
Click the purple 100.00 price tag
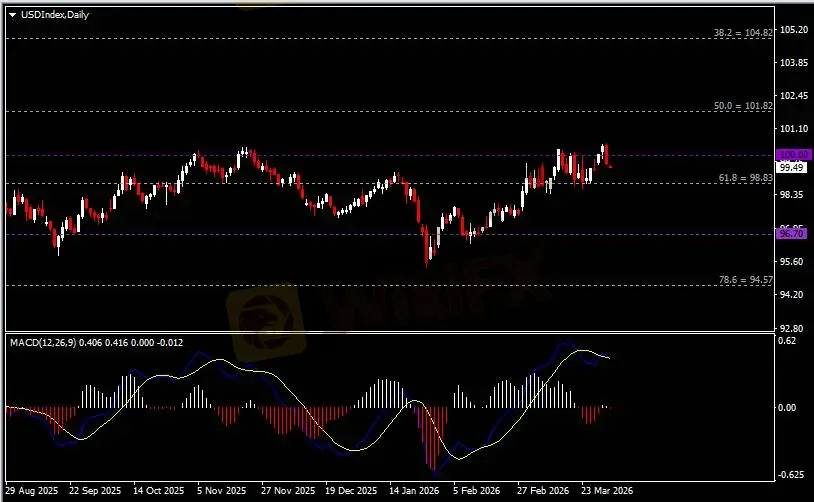[793, 155]
